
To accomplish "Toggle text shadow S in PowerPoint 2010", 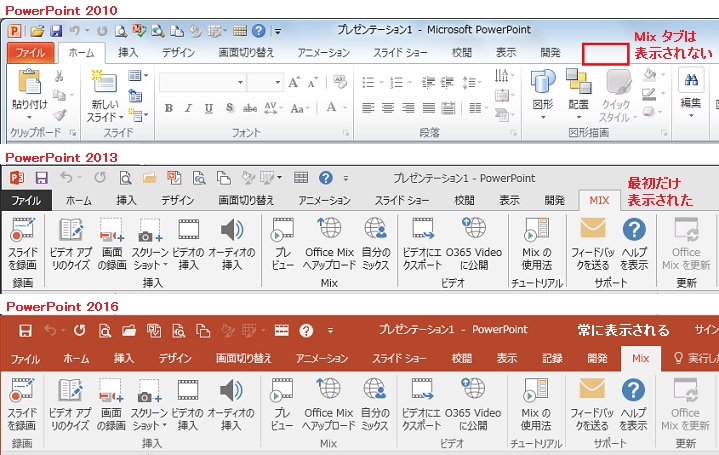I will [x=229, y=108].
